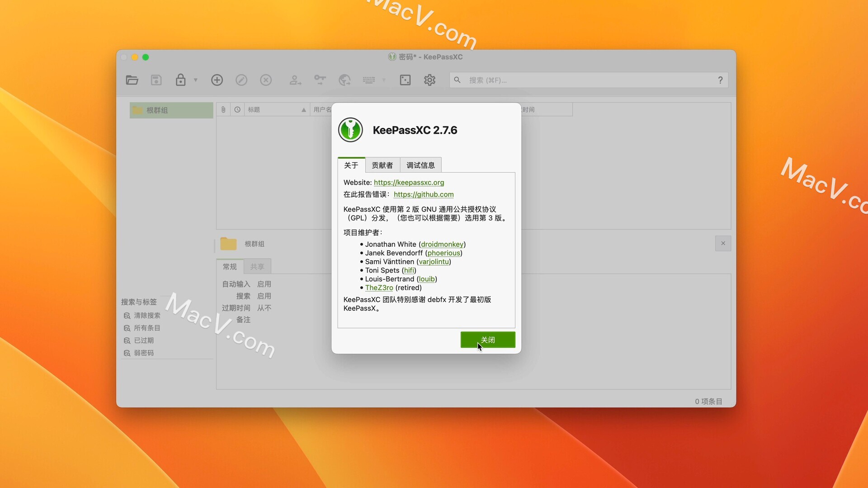Focus the 搜索 search field
868x488 pixels.
tap(588, 80)
